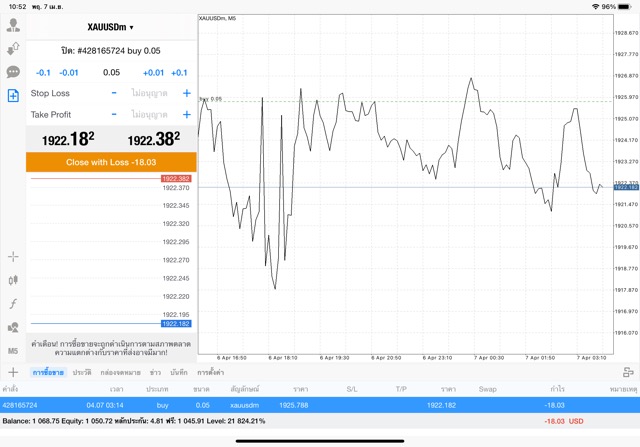Open the chat messages bubble icon
The width and height of the screenshot is (640, 447).
(13, 72)
